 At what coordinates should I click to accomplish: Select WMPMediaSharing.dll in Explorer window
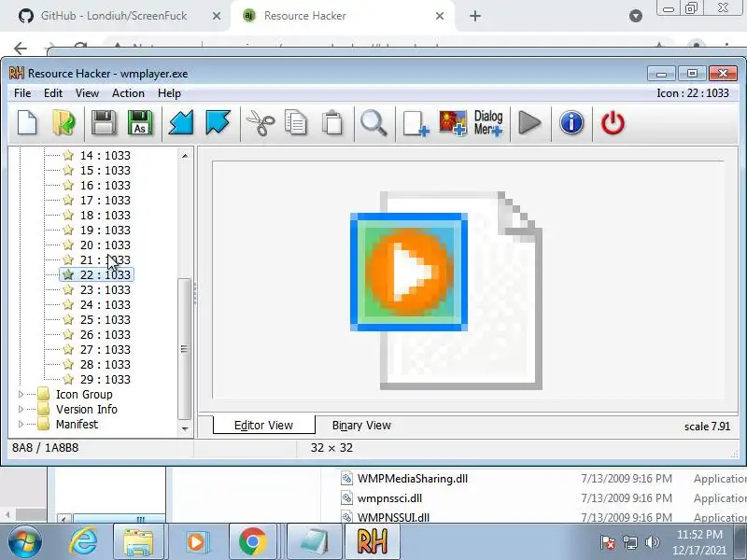(x=412, y=479)
